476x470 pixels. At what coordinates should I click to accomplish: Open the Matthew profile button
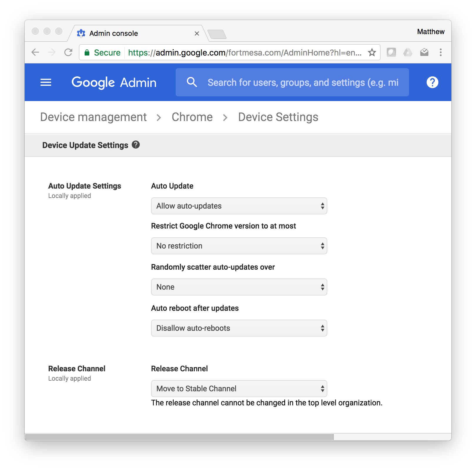click(431, 32)
